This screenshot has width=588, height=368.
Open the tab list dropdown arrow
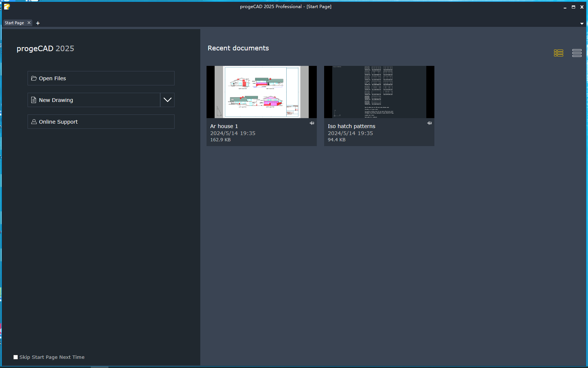pos(582,24)
